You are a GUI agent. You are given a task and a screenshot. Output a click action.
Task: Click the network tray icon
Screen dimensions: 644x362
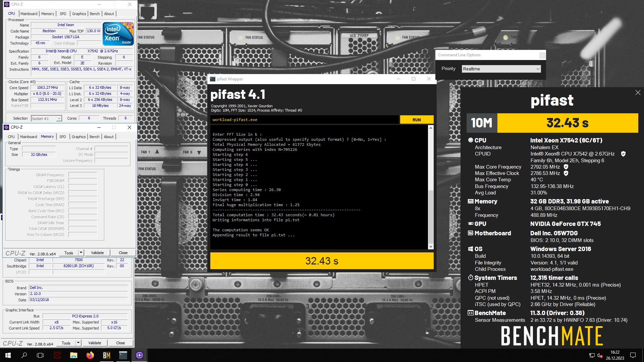tap(592, 355)
